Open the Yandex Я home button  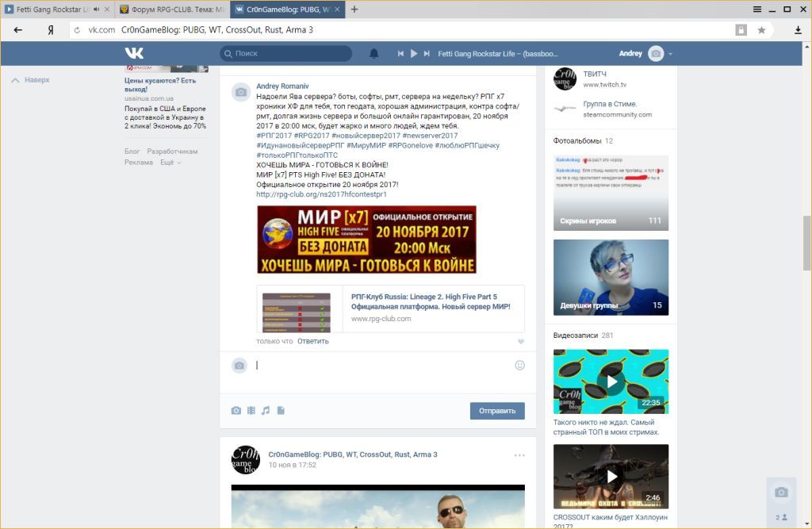[50, 30]
